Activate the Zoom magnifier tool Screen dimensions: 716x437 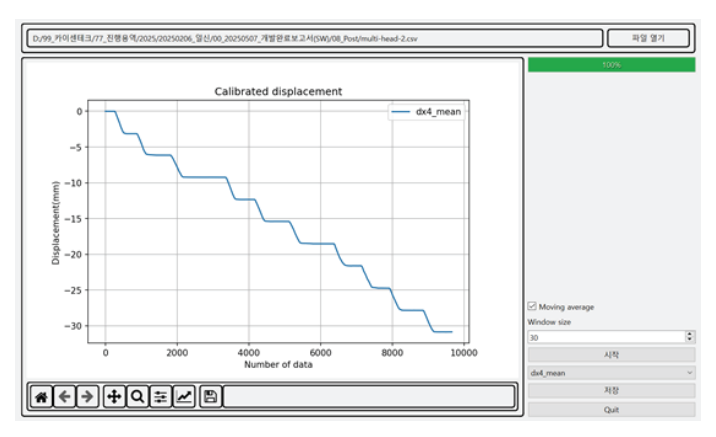137,397
